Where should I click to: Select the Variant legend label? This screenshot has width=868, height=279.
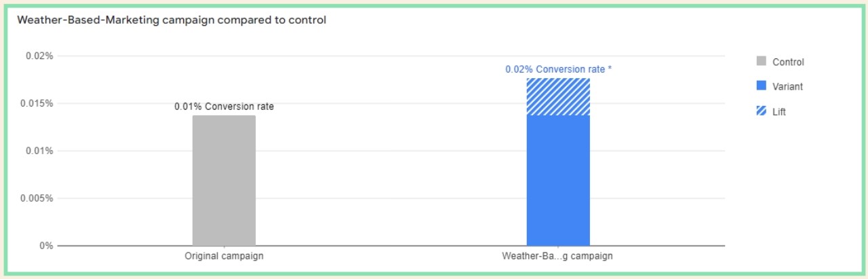787,86
